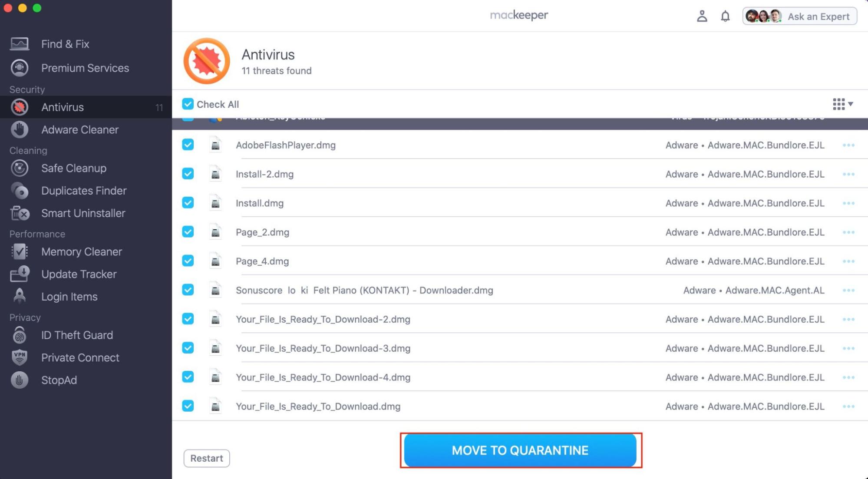Uncheck Page_4.dmg checkbox

(188, 261)
